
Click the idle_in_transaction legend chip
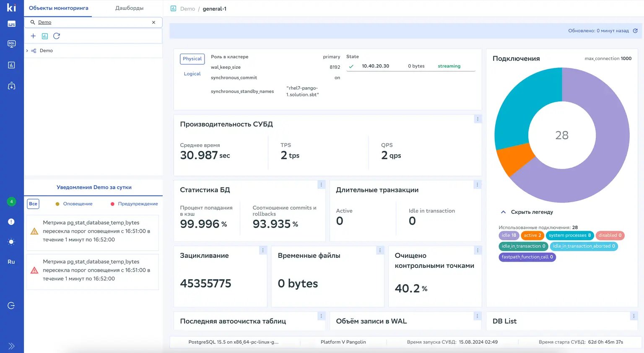523,246
